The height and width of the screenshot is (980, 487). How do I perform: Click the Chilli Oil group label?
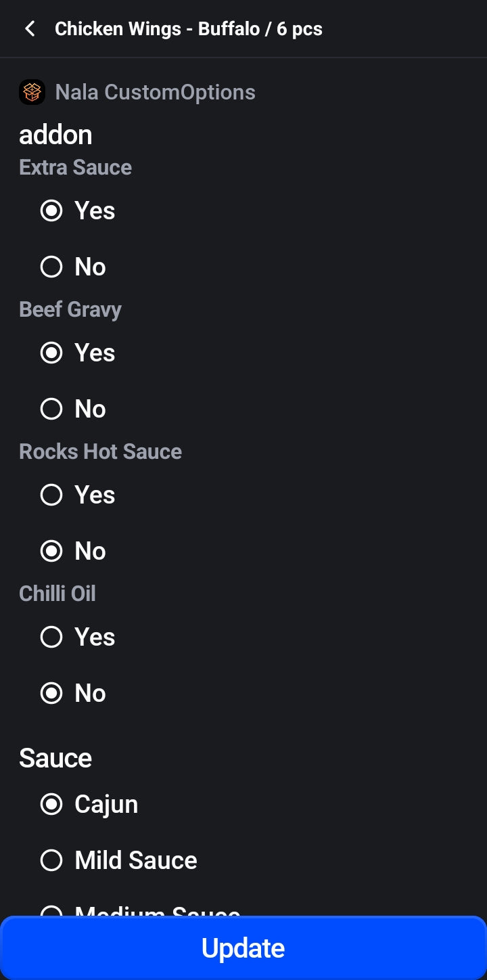[x=57, y=594]
